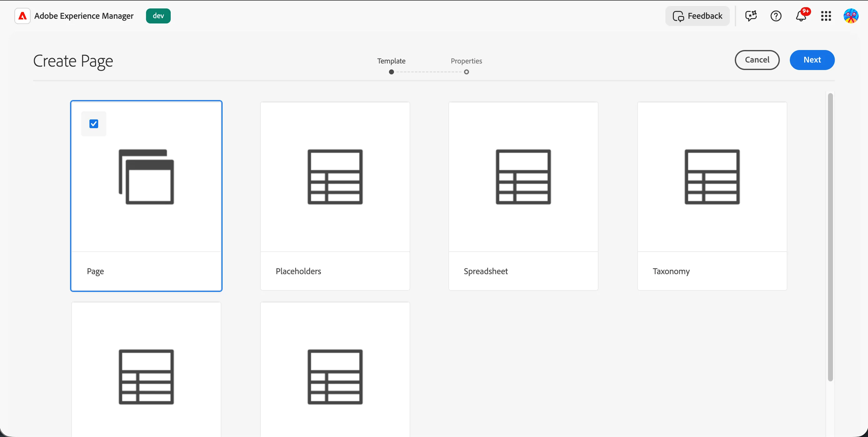Select the second-row template under Placeholders card
Image resolution: width=868 pixels, height=437 pixels.
tap(335, 369)
